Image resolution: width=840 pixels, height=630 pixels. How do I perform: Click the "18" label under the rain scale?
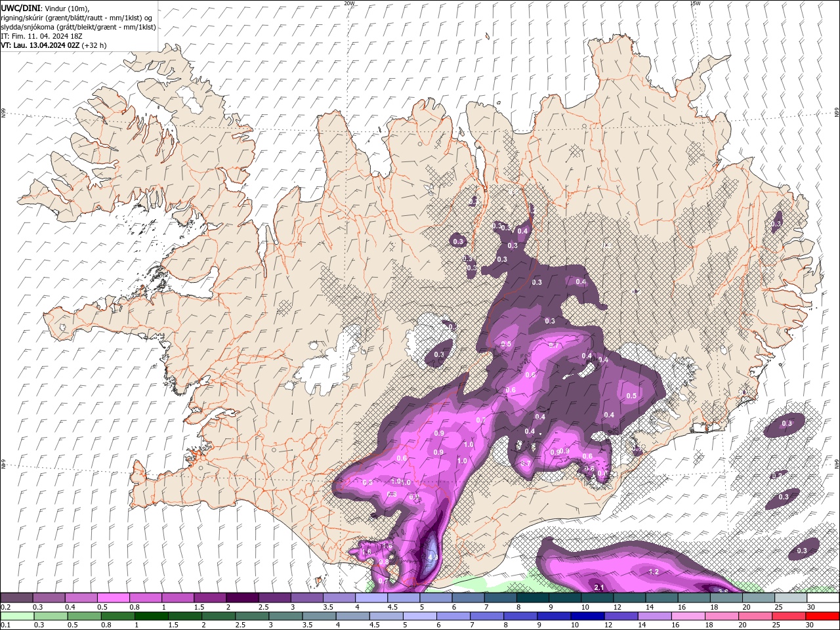pos(710,625)
